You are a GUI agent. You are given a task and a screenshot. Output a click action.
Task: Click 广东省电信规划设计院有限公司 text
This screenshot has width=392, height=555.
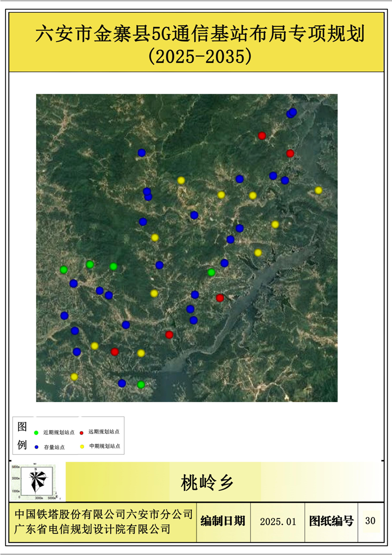pos(92,529)
